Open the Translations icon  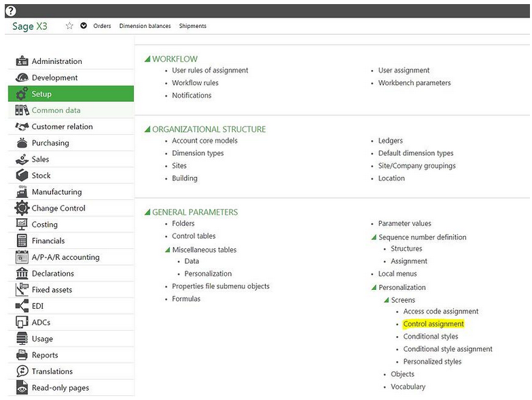tap(22, 371)
